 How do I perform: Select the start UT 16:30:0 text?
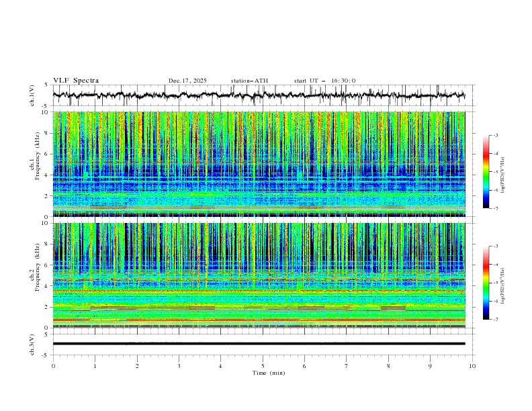click(x=324, y=81)
